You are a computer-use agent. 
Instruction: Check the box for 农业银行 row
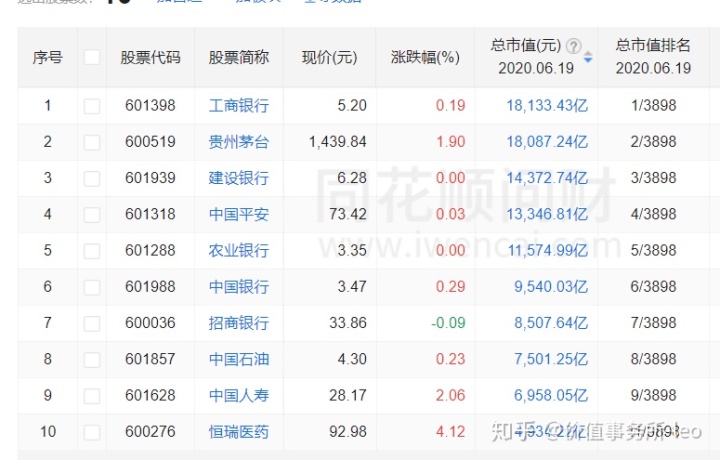(x=92, y=251)
